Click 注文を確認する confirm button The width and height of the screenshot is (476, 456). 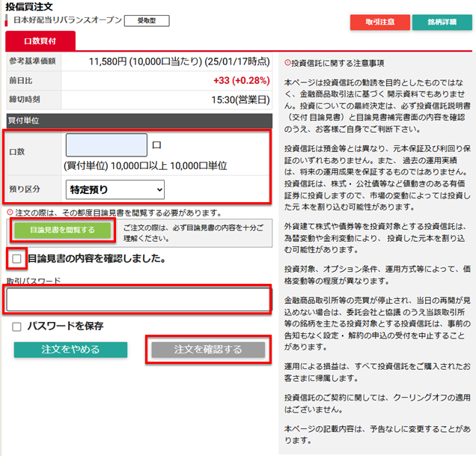click(x=208, y=350)
